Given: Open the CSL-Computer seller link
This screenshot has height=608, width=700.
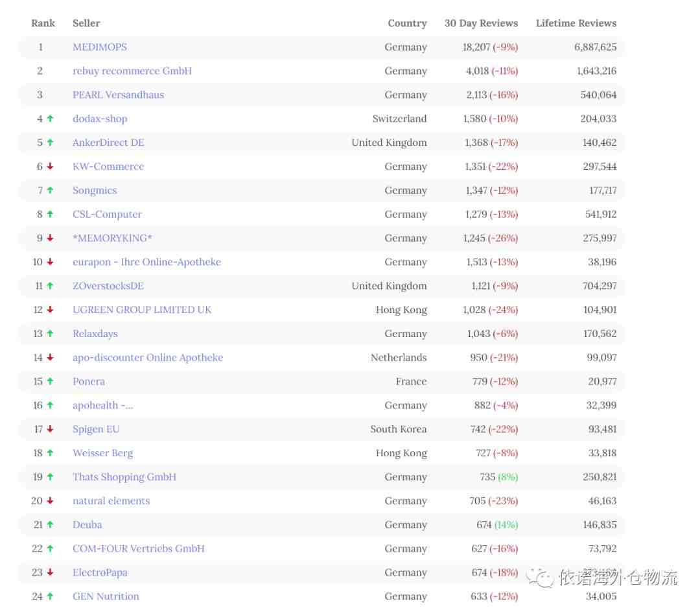Looking at the screenshot, I should pos(107,215).
